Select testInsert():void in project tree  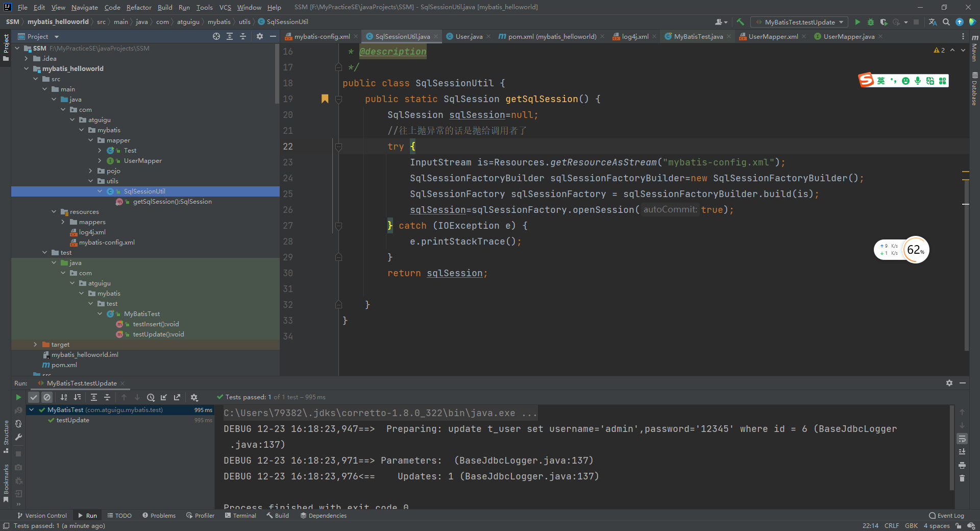pos(156,324)
